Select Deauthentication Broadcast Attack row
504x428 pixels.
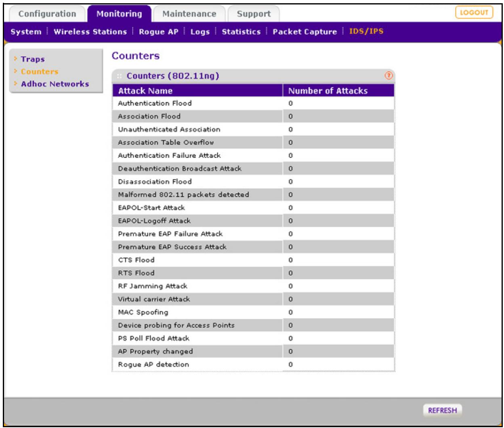[x=254, y=169]
